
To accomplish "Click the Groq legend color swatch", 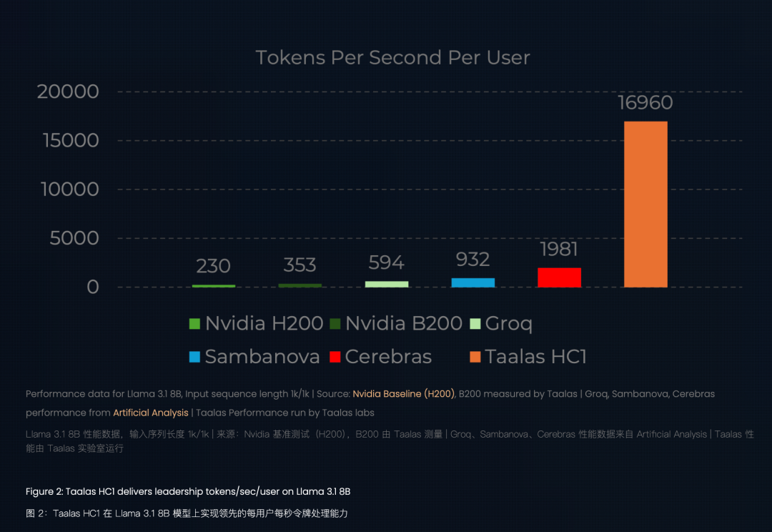I will (475, 324).
